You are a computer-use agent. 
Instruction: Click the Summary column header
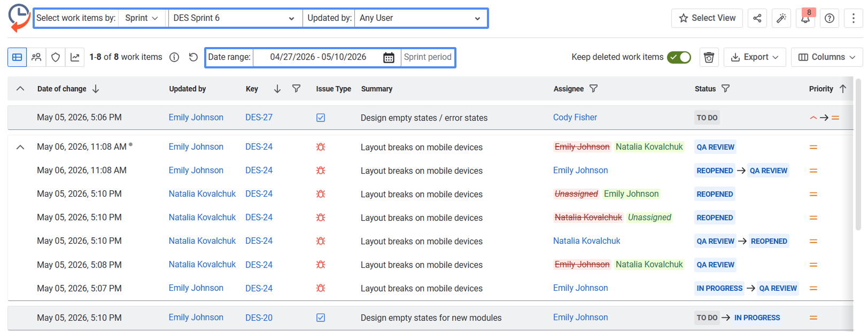[377, 89]
